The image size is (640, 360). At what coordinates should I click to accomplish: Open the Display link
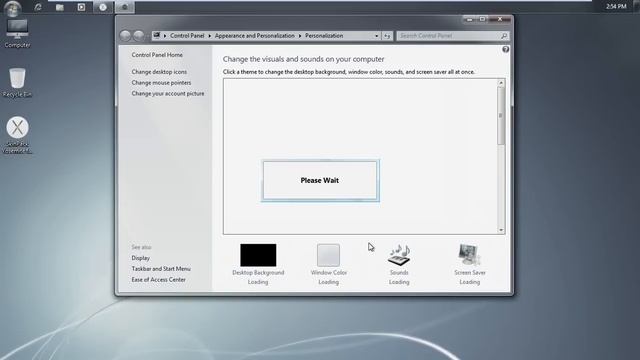pyautogui.click(x=140, y=258)
